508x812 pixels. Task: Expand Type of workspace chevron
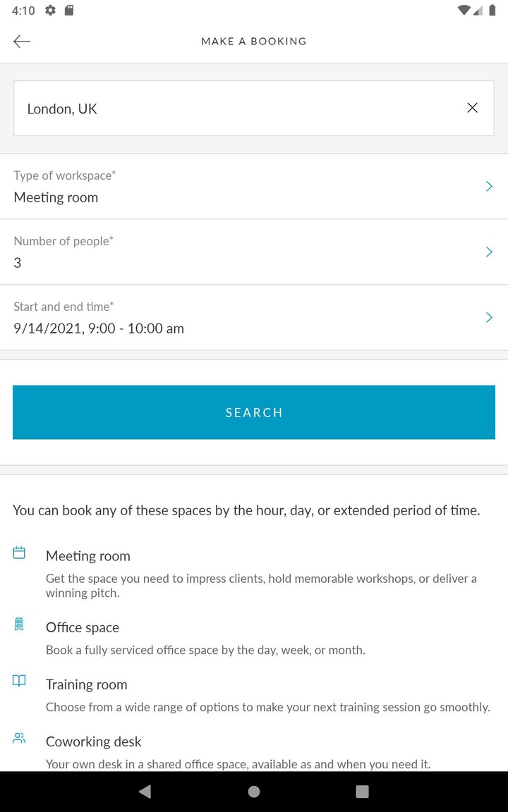[x=489, y=187]
